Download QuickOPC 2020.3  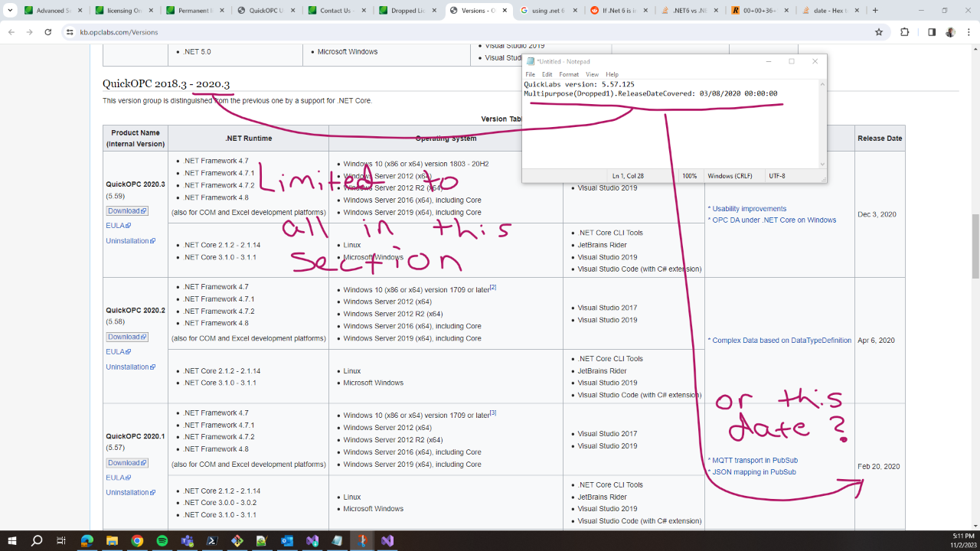click(126, 210)
